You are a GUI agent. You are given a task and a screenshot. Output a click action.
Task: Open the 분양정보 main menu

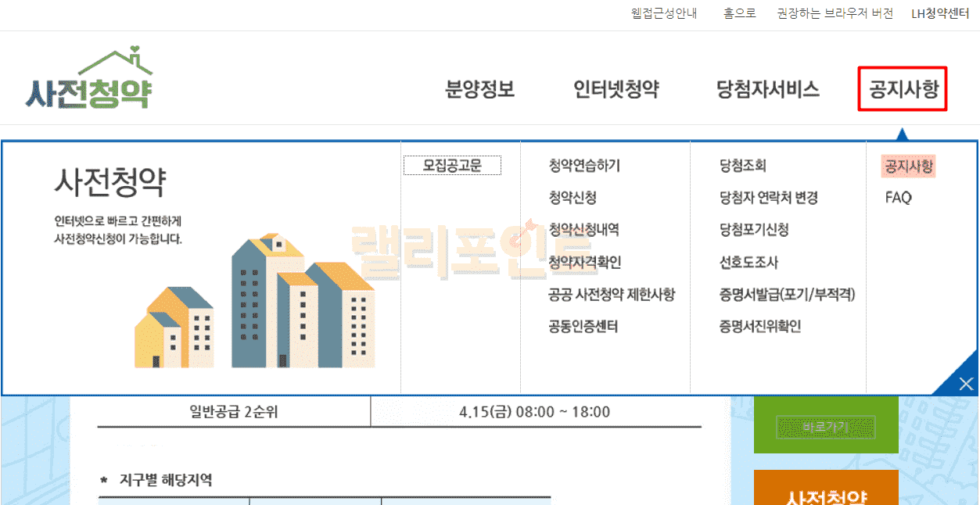(x=480, y=89)
